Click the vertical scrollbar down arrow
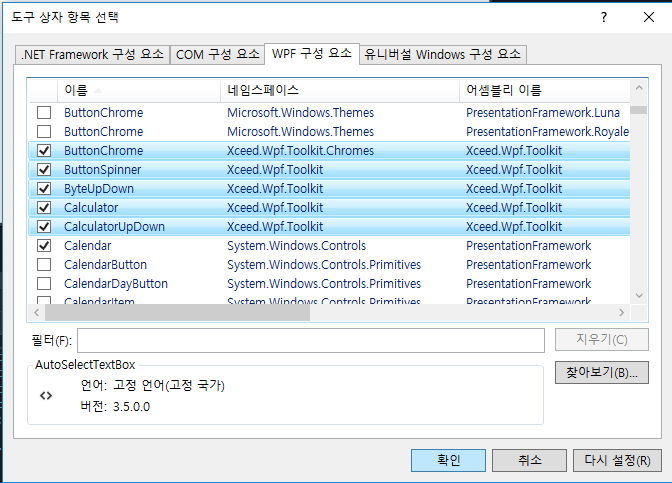This screenshot has width=672, height=483. coord(639,295)
